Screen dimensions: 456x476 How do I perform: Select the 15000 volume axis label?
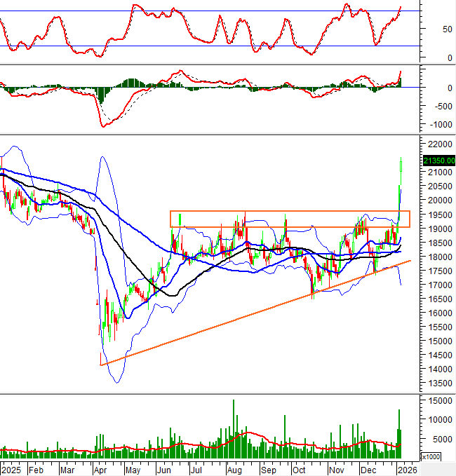[437, 400]
